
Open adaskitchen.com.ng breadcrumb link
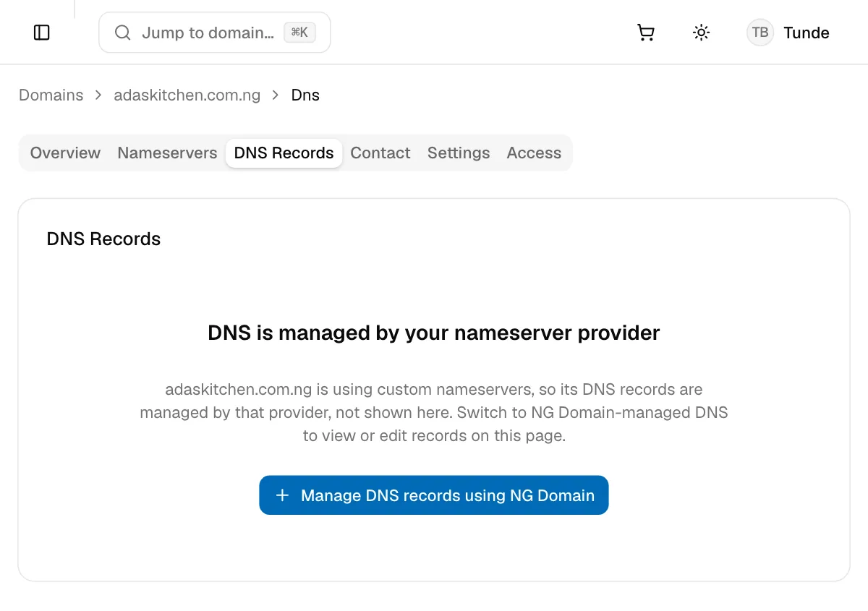click(187, 95)
